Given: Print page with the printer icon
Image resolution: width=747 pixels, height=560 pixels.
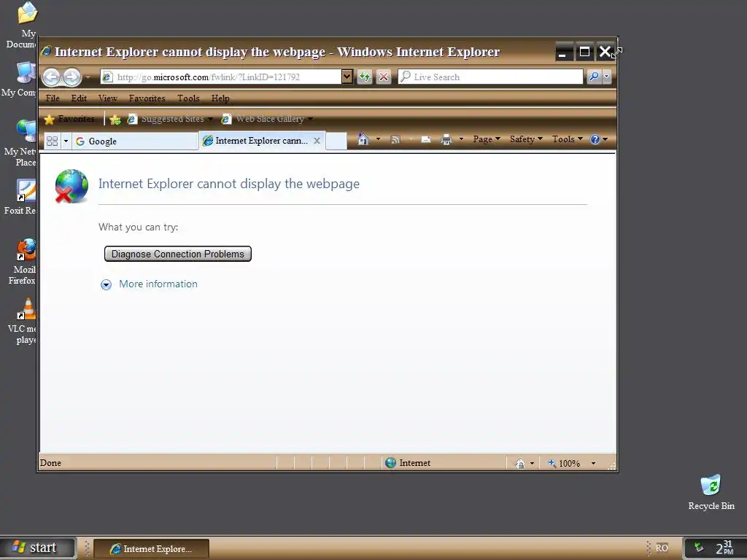Looking at the screenshot, I should [446, 139].
